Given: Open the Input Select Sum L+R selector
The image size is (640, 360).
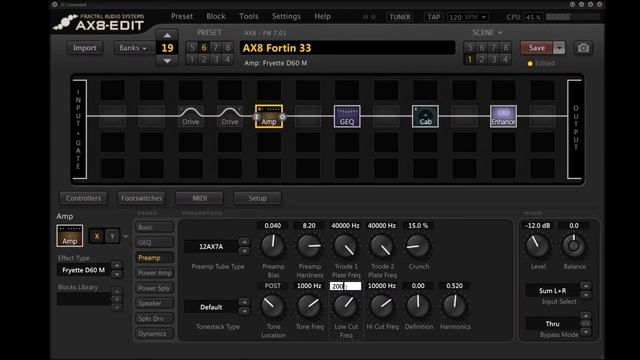Looking at the screenshot, I should point(552,291).
